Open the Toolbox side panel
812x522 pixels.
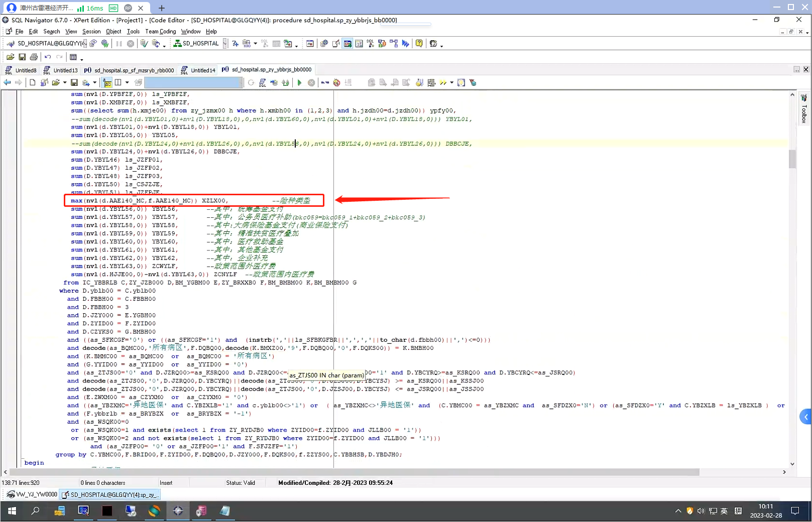(x=803, y=109)
